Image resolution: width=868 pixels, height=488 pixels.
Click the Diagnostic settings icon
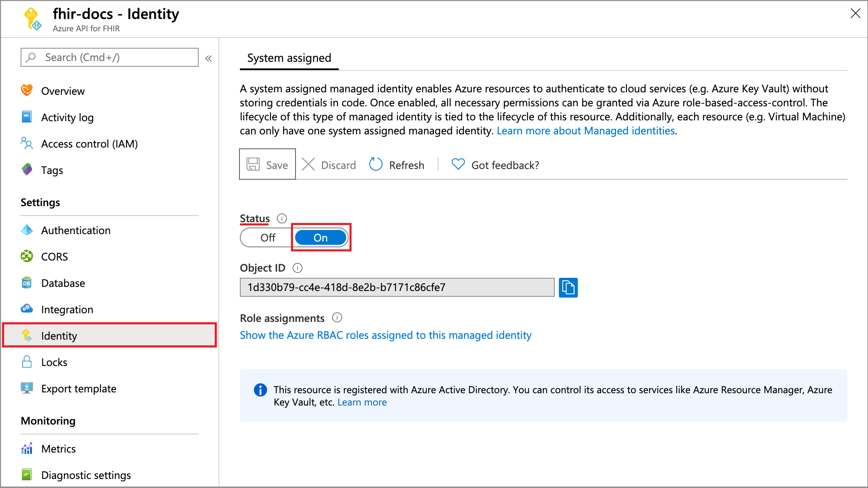(x=27, y=474)
